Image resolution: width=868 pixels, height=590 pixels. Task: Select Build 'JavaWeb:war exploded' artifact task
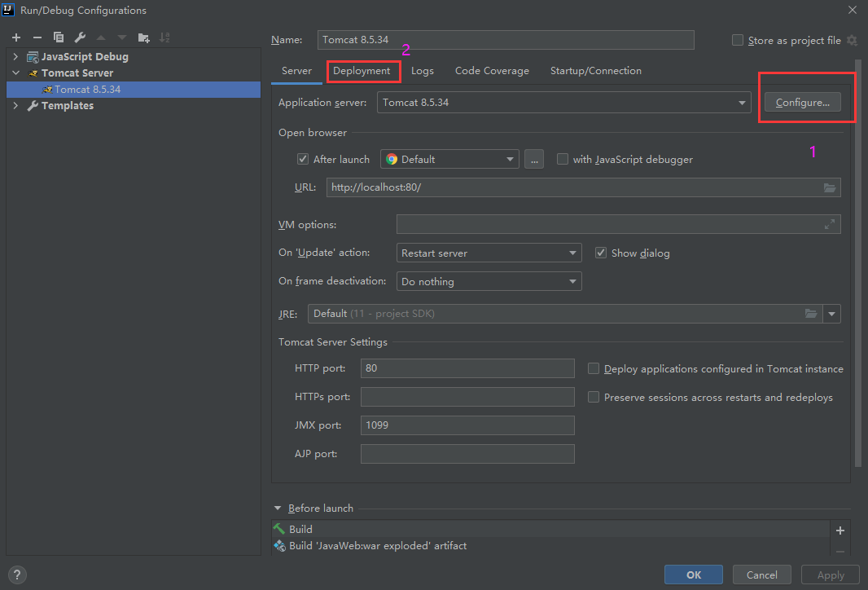point(550,546)
